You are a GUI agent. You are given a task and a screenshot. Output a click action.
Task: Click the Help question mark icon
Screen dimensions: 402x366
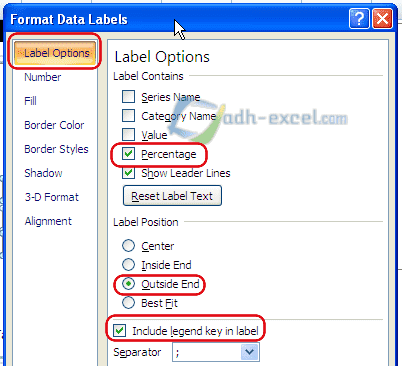(359, 19)
